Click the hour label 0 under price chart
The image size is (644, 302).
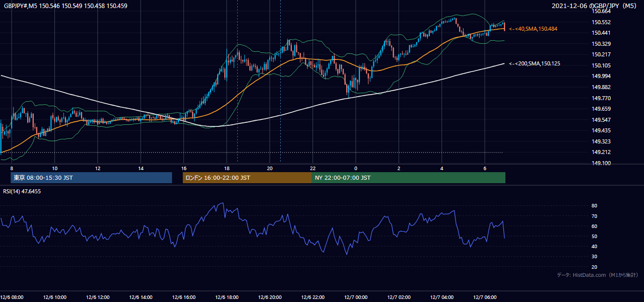pyautogui.click(x=356, y=168)
